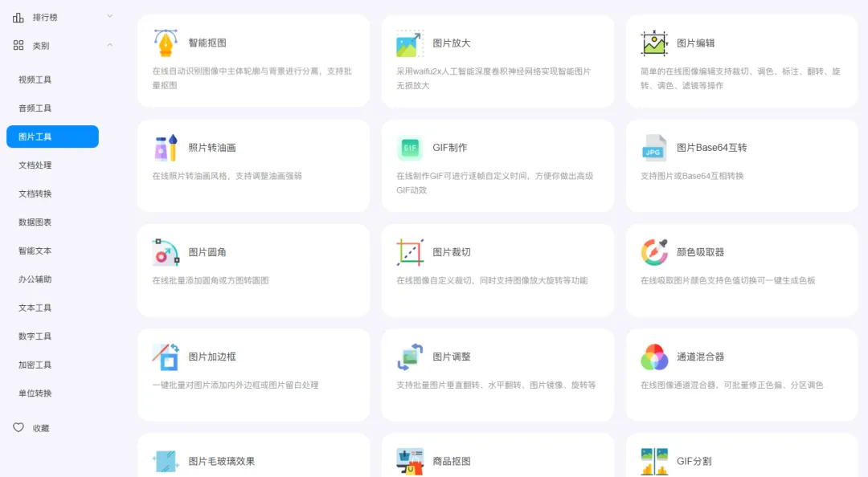Click description starting 在线图像通道混合器
This screenshot has height=477, width=868.
[x=732, y=385]
